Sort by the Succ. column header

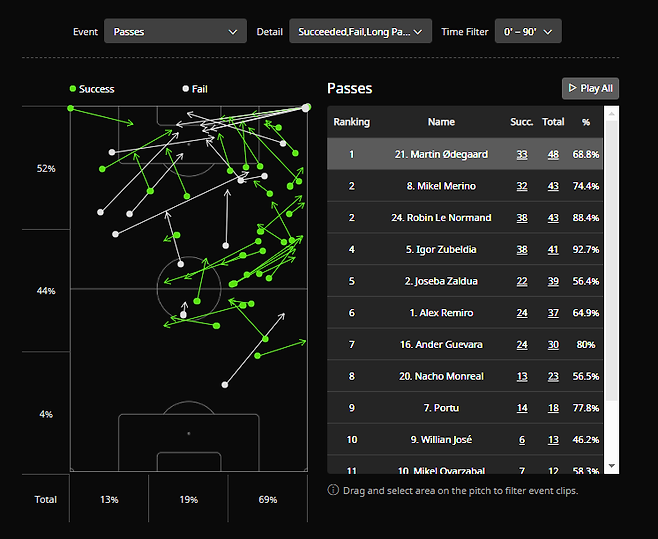[521, 122]
